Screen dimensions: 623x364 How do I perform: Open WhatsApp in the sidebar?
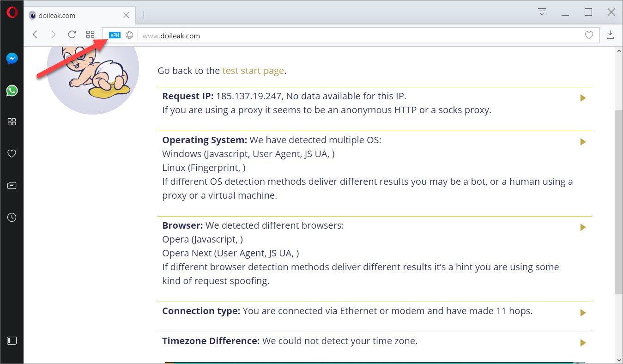12,91
